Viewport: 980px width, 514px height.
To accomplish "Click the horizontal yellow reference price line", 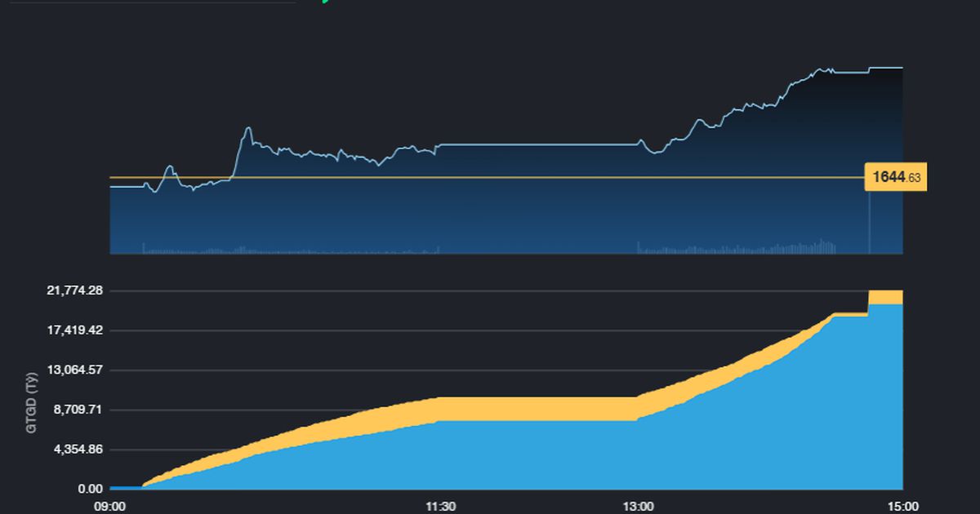I will 490,177.
